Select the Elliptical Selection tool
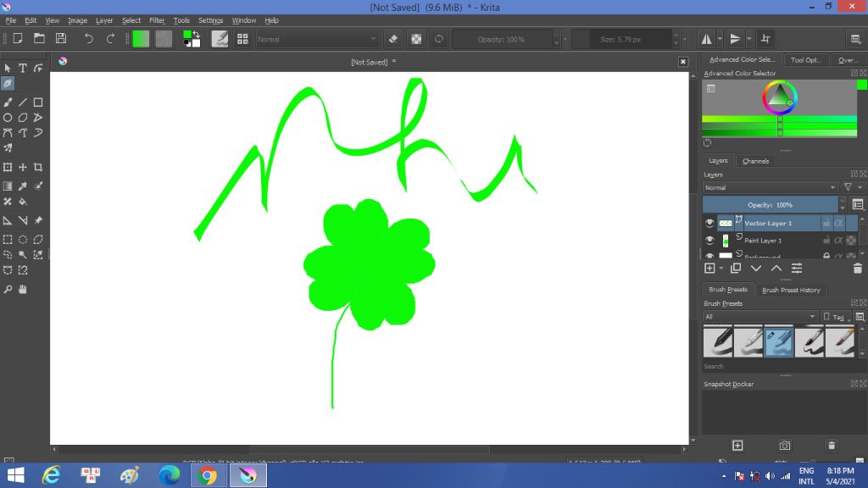Viewport: 868px width, 488px height. coord(23,240)
